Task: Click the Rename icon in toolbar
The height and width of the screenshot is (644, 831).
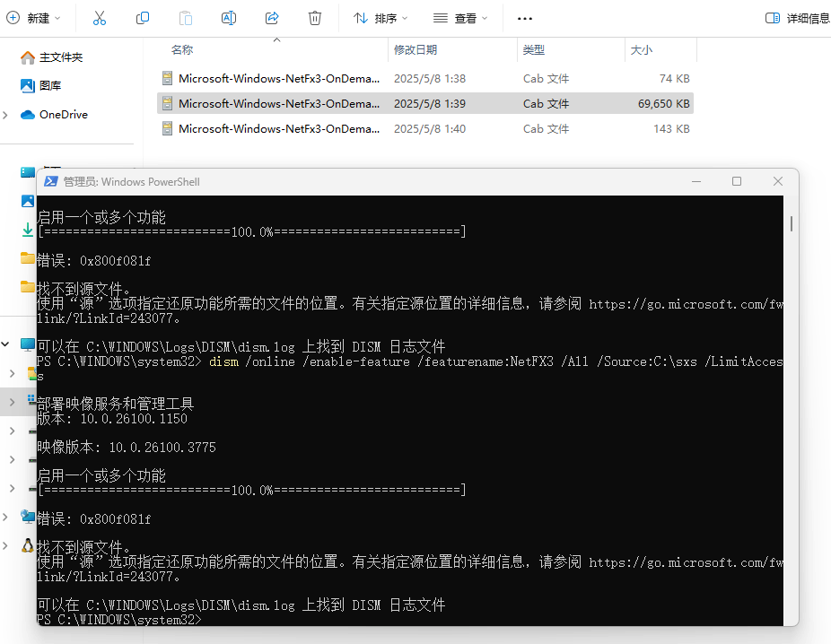Action: (229, 18)
